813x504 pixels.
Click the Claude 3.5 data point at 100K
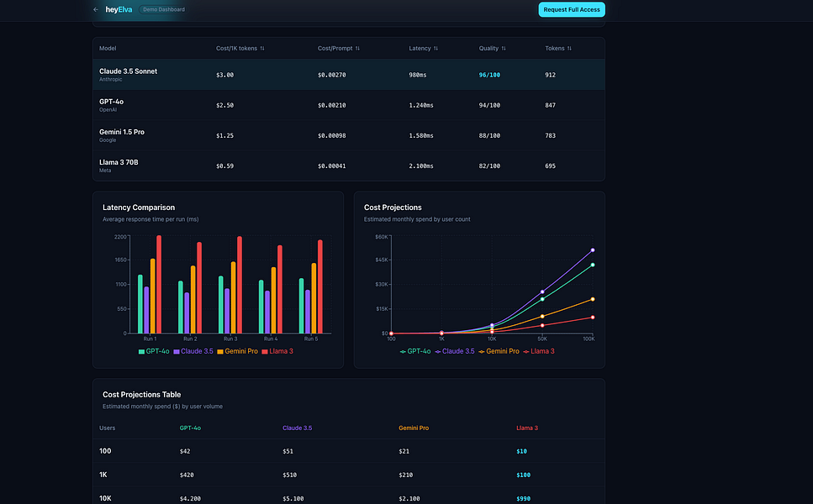coord(593,250)
